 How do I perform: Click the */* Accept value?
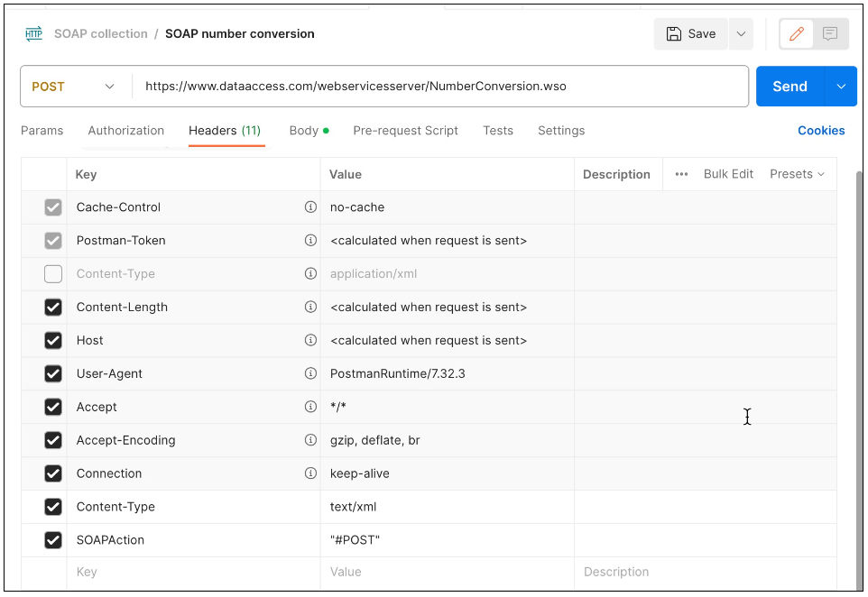point(337,407)
